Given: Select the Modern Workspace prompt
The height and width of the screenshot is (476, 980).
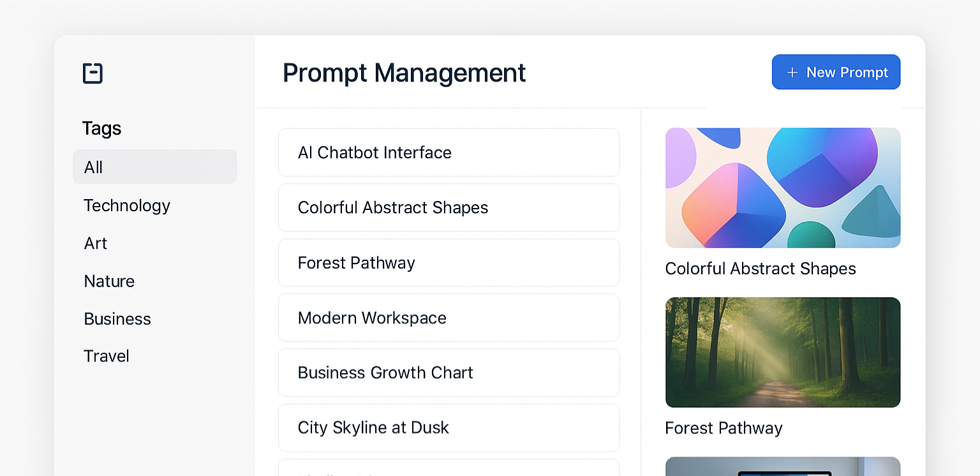Looking at the screenshot, I should [449, 318].
